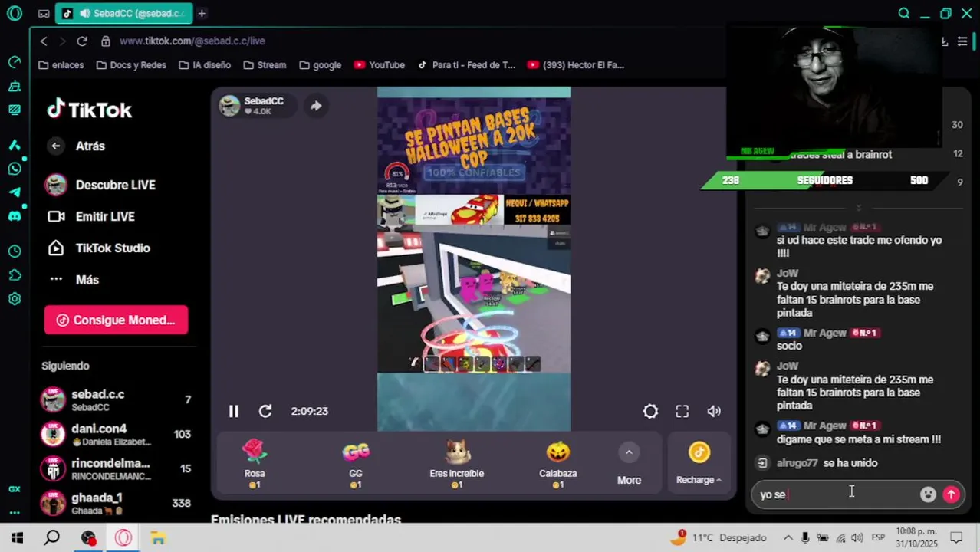Reload the browser page
The image size is (980, 552).
coord(82,41)
